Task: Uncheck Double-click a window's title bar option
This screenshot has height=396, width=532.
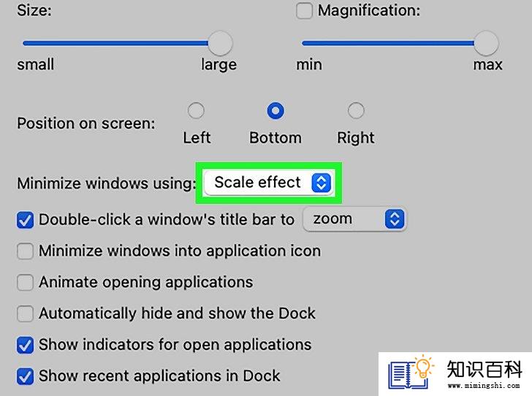Action: point(25,220)
